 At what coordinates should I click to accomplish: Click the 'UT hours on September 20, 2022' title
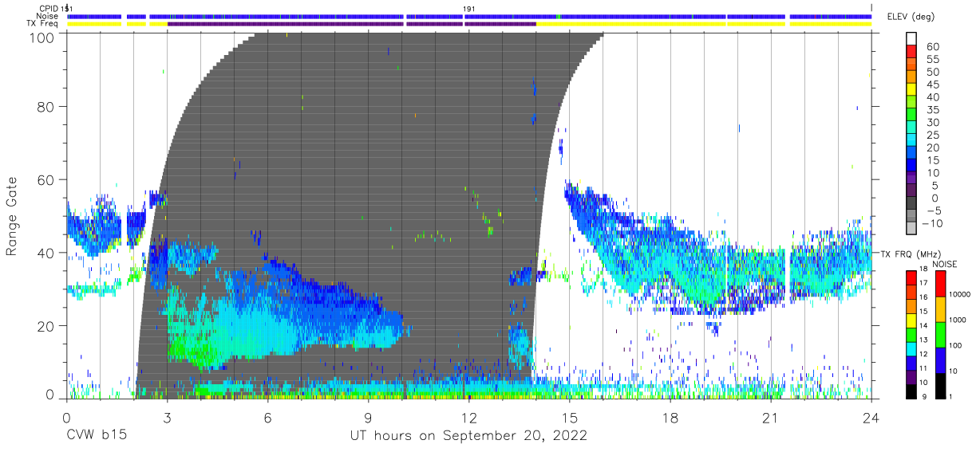point(468,435)
